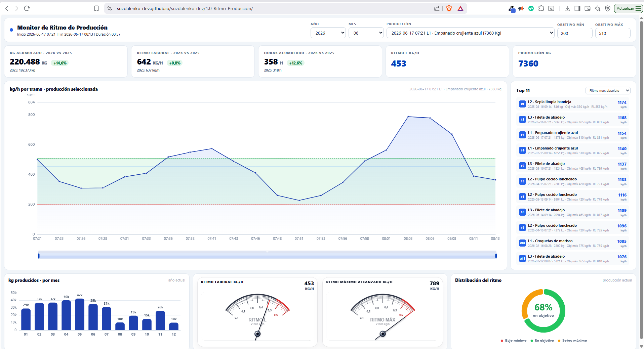Click the RITMO L KG/H 453 value
Screen dimensions: 644x349
tap(399, 63)
